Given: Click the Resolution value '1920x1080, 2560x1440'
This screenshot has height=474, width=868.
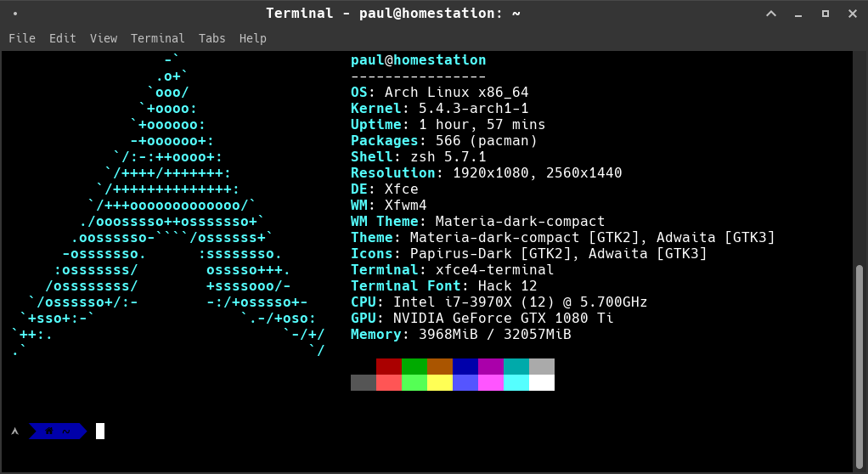Looking at the screenshot, I should pos(538,172).
